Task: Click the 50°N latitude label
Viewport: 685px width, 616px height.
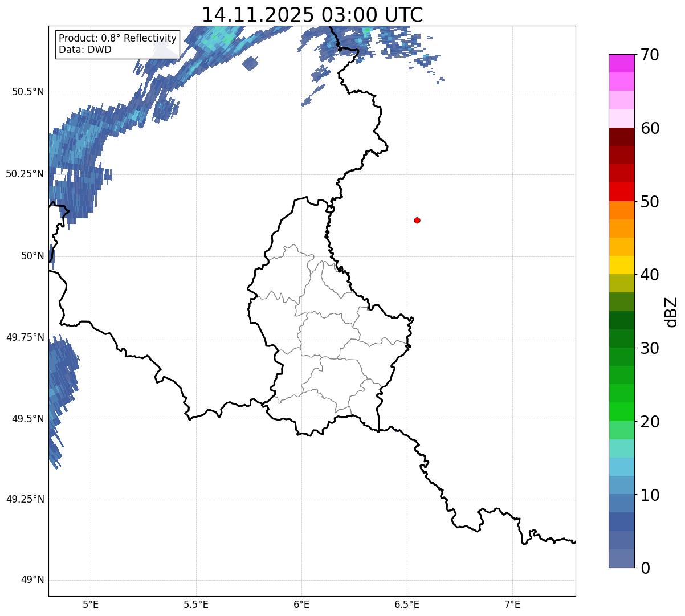Action: (x=32, y=256)
